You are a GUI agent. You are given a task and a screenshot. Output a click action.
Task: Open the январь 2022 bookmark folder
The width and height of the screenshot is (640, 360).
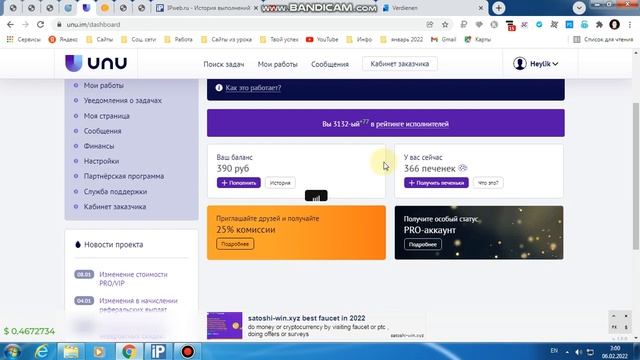pos(402,40)
